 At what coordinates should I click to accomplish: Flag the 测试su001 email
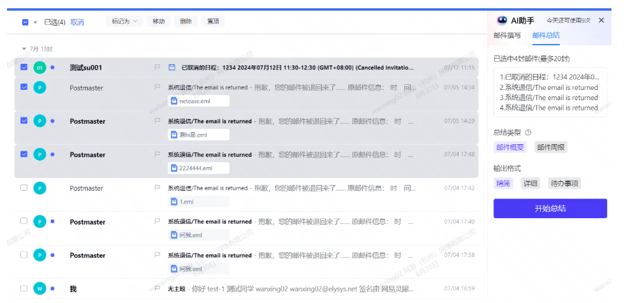pyautogui.click(x=157, y=67)
